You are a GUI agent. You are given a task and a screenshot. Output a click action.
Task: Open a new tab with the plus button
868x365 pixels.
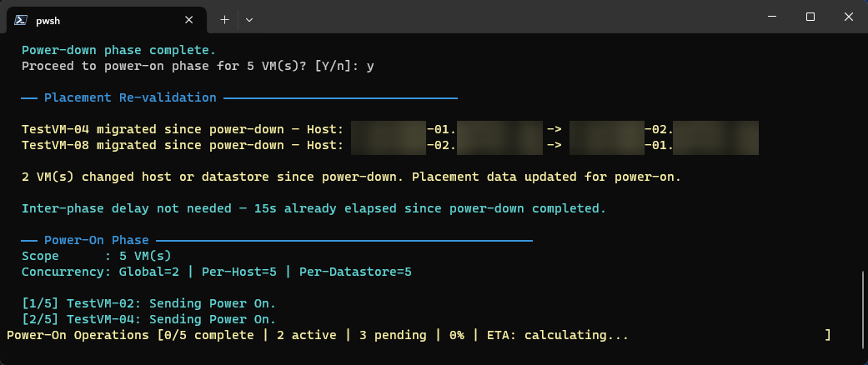pos(224,18)
